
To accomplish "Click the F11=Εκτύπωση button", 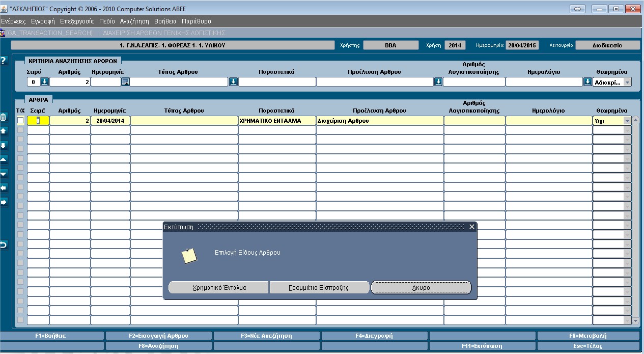I will click(x=482, y=346).
